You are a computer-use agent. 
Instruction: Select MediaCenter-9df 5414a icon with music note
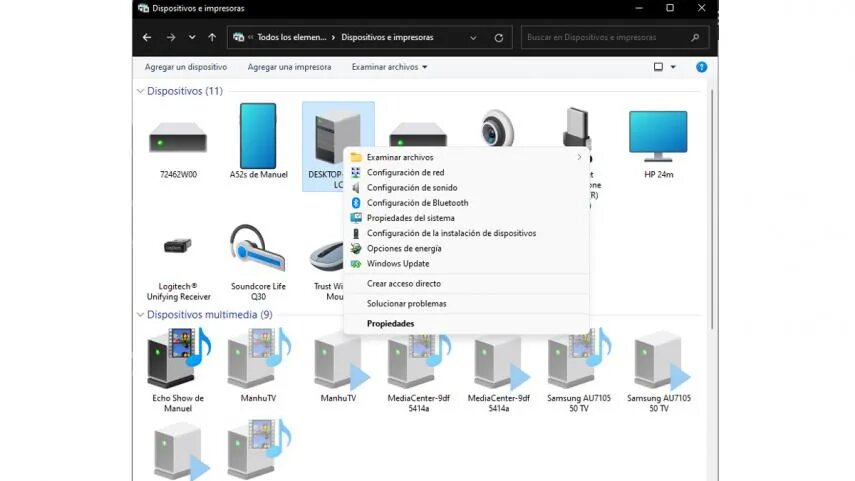coord(419,360)
